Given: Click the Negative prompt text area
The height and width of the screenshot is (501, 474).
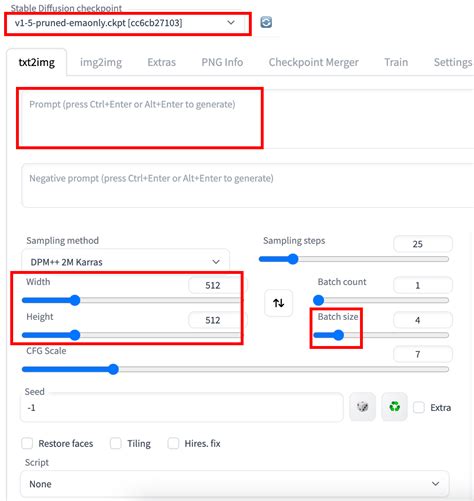Looking at the screenshot, I should coord(248,186).
